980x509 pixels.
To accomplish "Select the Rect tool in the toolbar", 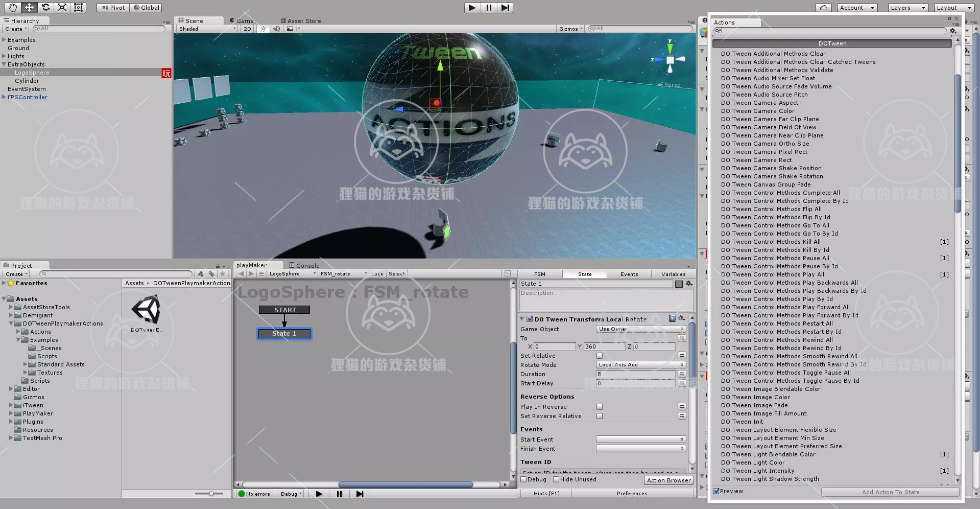I will click(78, 7).
